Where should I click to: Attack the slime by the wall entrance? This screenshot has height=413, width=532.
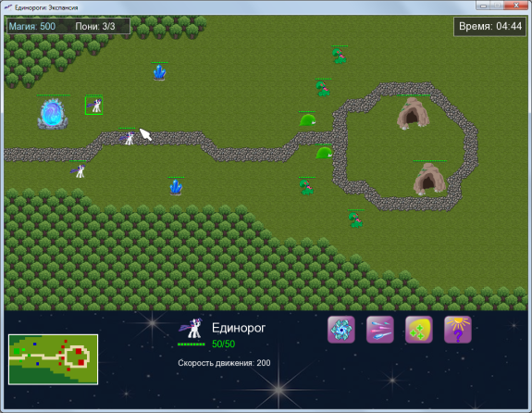coord(324,153)
